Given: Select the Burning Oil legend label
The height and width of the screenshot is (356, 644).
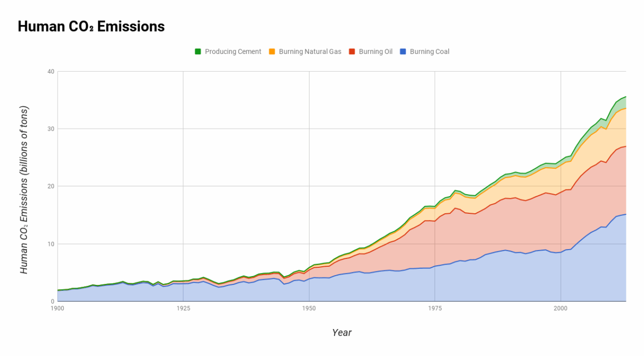Looking at the screenshot, I should [375, 51].
